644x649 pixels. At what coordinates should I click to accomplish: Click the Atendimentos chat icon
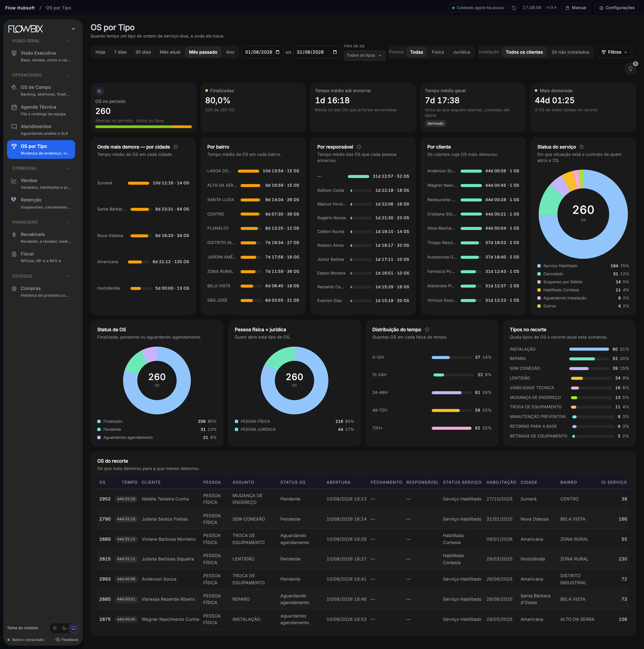point(14,127)
